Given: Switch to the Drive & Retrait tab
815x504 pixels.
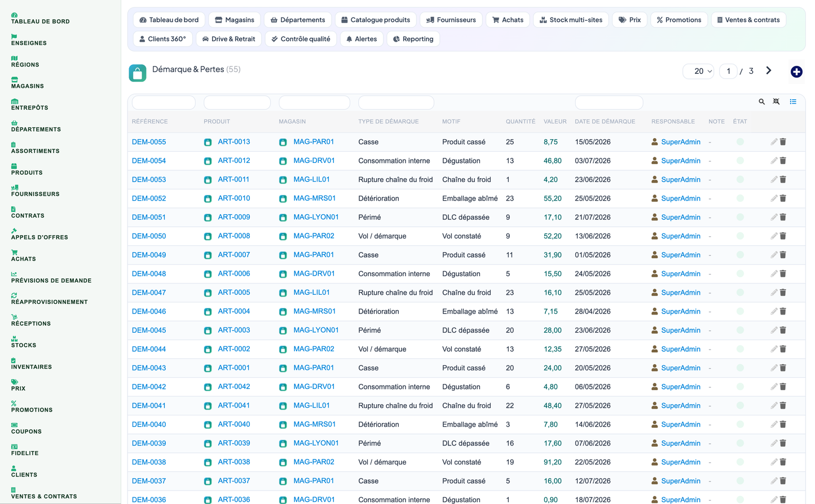Looking at the screenshot, I should coord(228,39).
